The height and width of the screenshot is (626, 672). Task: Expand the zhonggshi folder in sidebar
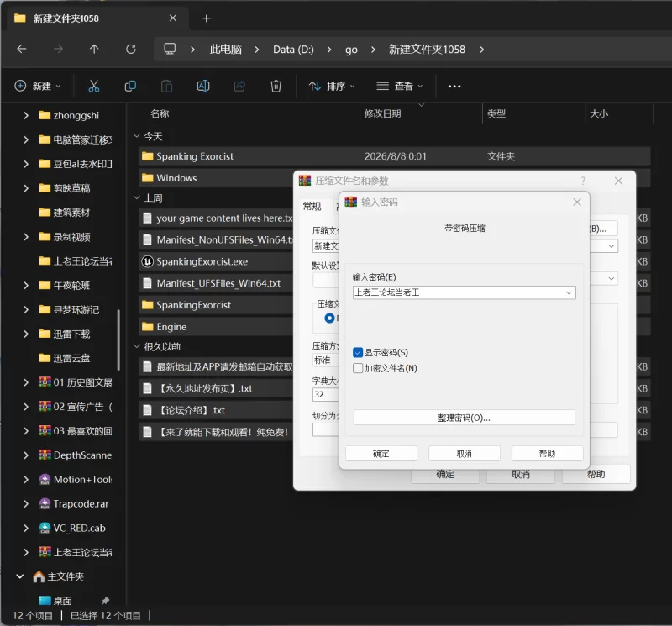click(26, 115)
